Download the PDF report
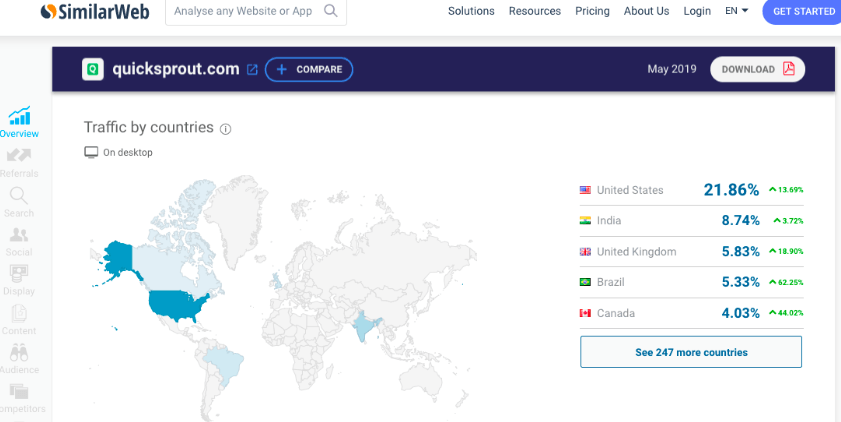Image resolution: width=841 pixels, height=422 pixels. [x=757, y=70]
